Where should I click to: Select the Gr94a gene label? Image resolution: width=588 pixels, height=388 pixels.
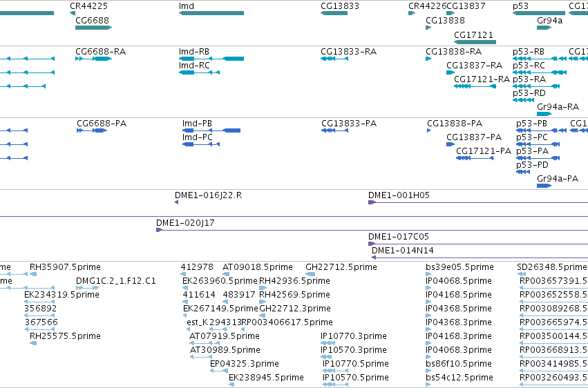[x=550, y=20]
